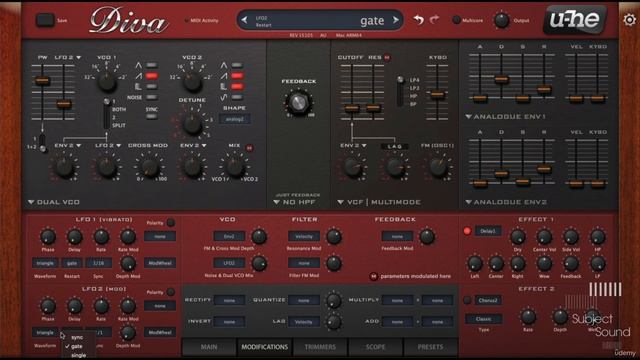
Task: Expand the ANALOGUE ENV1 module menu
Action: pos(505,117)
